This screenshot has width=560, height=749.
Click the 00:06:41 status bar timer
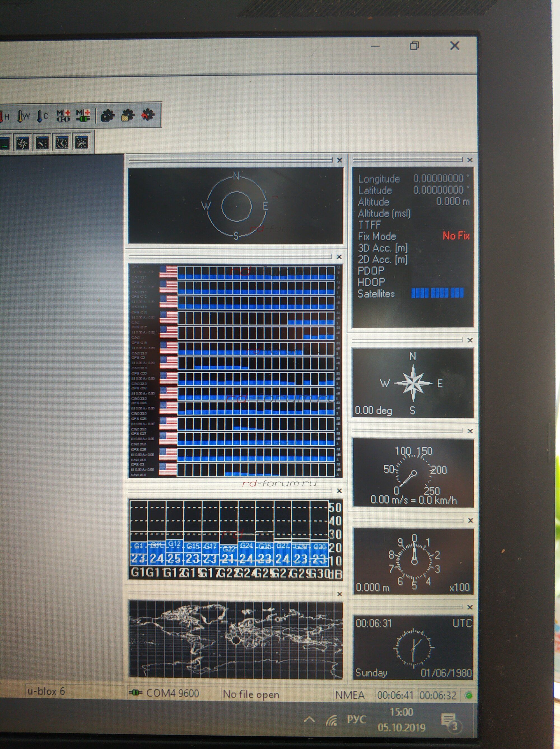point(395,695)
